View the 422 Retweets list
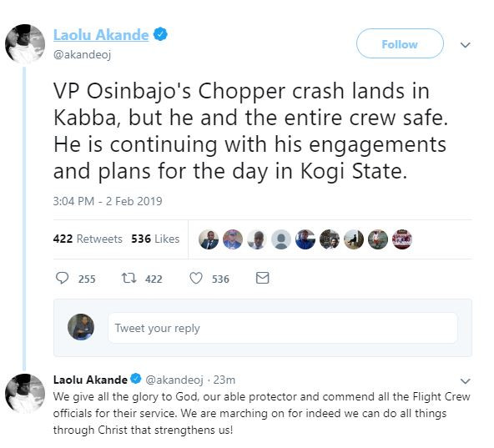This screenshot has width=494, height=448. coord(88,239)
